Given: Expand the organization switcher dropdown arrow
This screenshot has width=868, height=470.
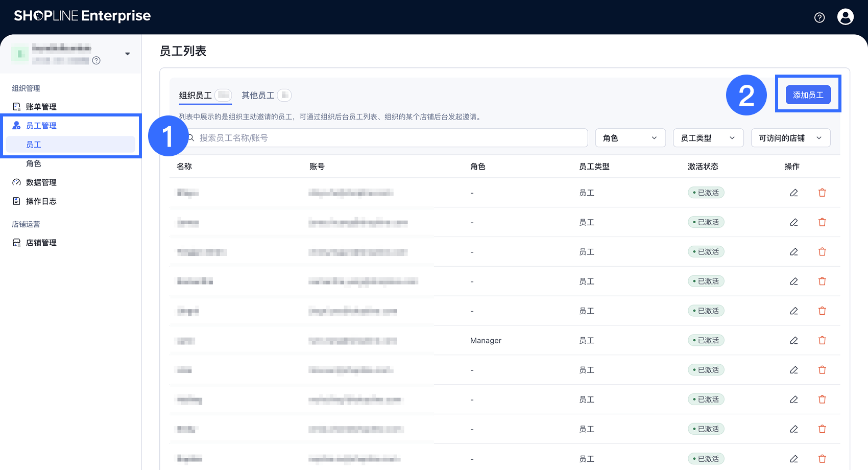Looking at the screenshot, I should tap(127, 54).
